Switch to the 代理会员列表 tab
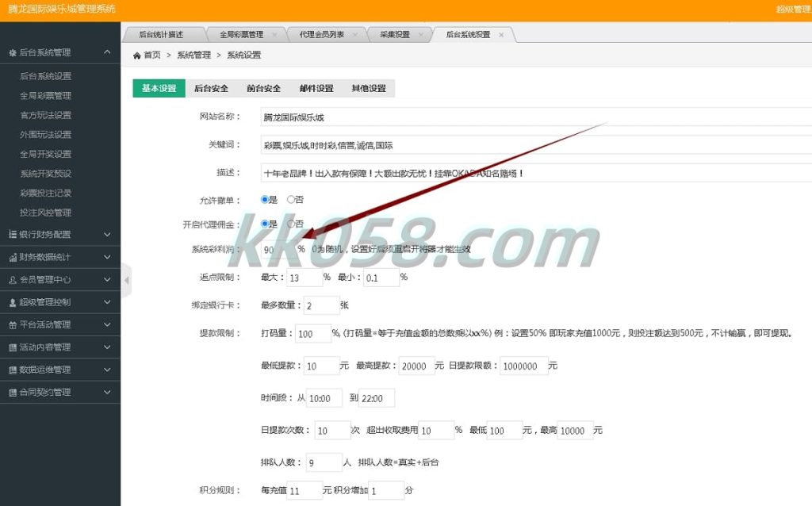This screenshot has width=812, height=506. coord(322,35)
